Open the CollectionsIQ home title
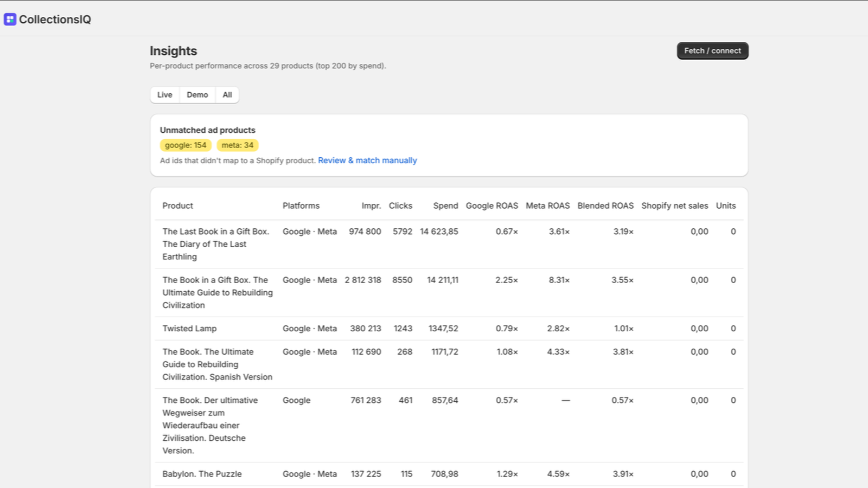Screen dimensions: 868x488 (55, 20)
